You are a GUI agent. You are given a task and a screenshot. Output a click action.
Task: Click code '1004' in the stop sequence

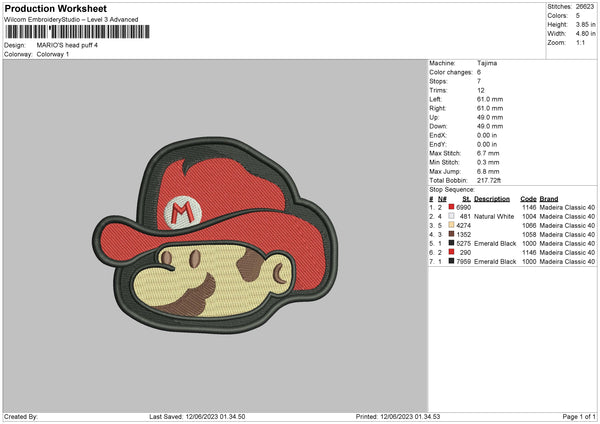click(529, 217)
